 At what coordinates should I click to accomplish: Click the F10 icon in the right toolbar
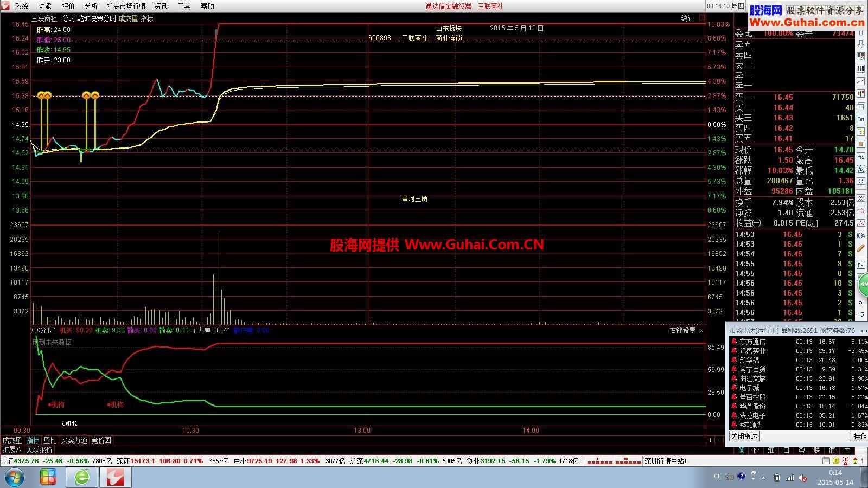[x=861, y=119]
